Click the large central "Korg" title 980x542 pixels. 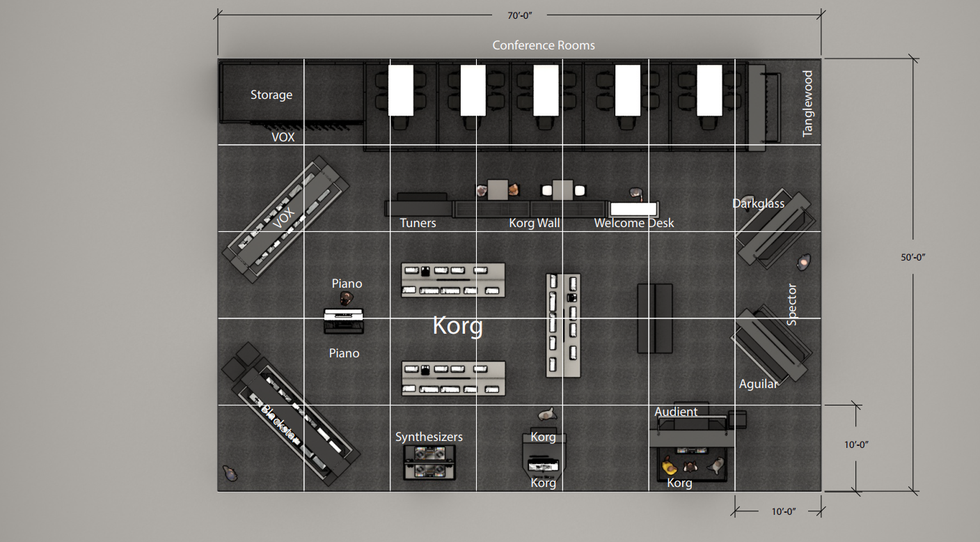(x=457, y=325)
